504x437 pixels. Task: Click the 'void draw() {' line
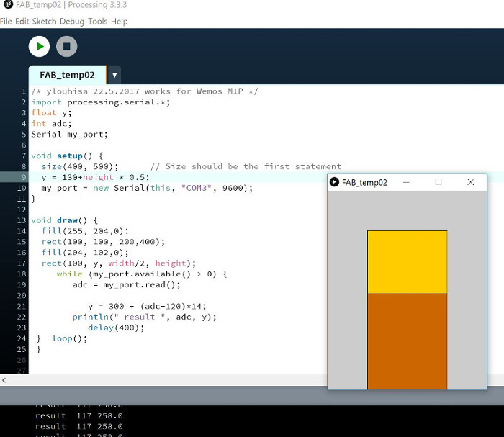click(65, 220)
